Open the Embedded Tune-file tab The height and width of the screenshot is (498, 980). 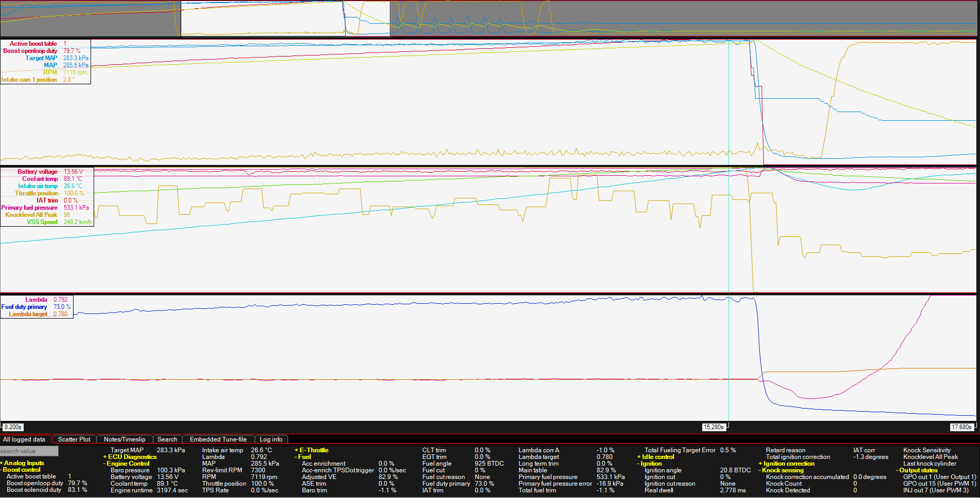(218, 439)
